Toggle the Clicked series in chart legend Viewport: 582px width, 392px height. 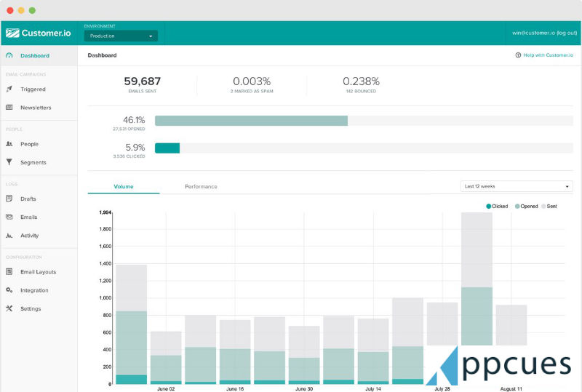[x=497, y=207]
